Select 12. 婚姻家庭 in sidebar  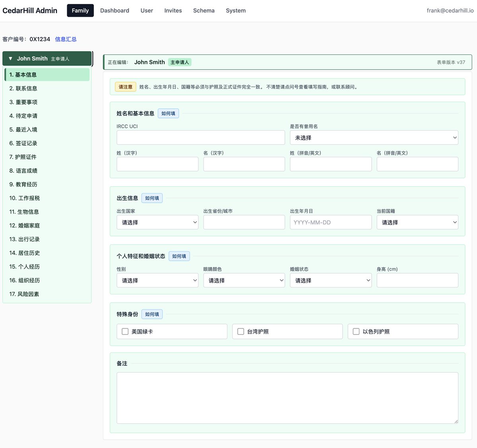[x=47, y=225]
